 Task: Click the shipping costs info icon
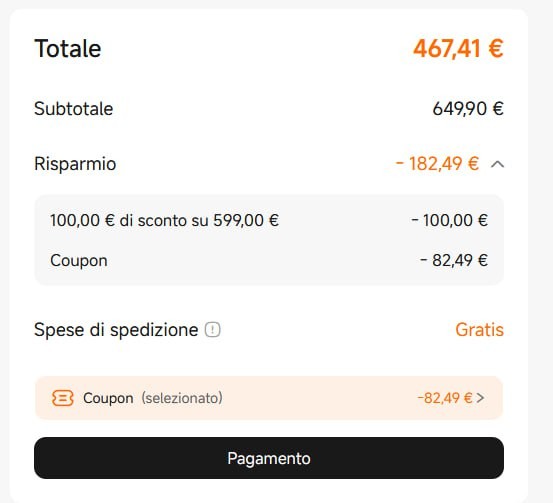pos(213,330)
